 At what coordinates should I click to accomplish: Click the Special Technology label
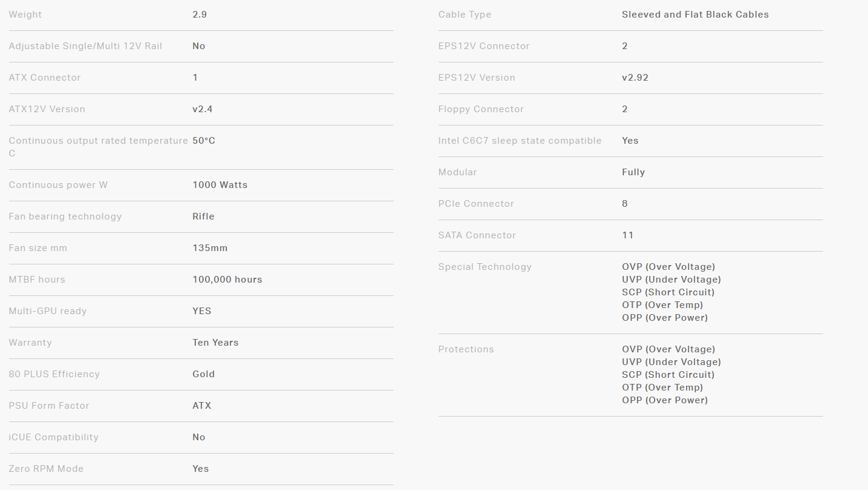click(x=485, y=267)
